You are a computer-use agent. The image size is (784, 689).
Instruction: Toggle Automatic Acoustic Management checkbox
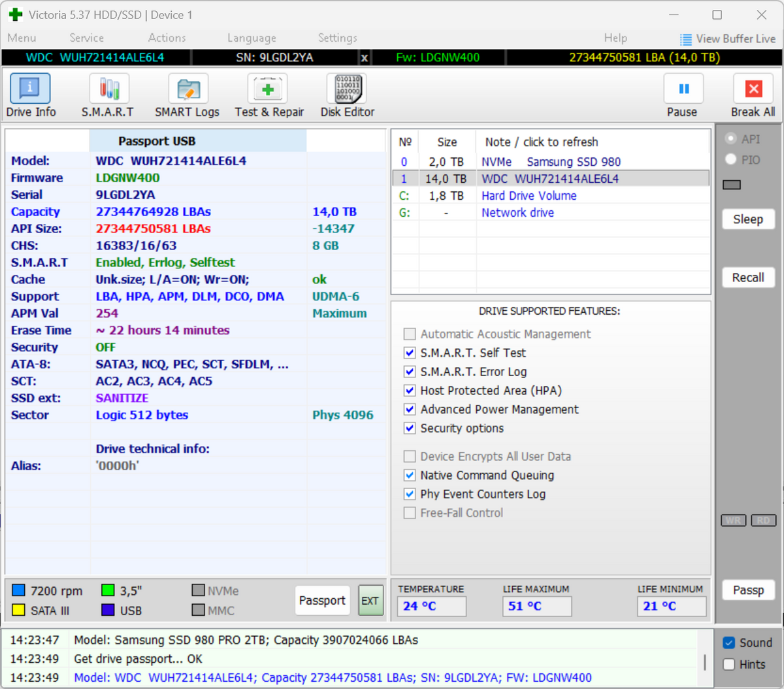point(410,334)
